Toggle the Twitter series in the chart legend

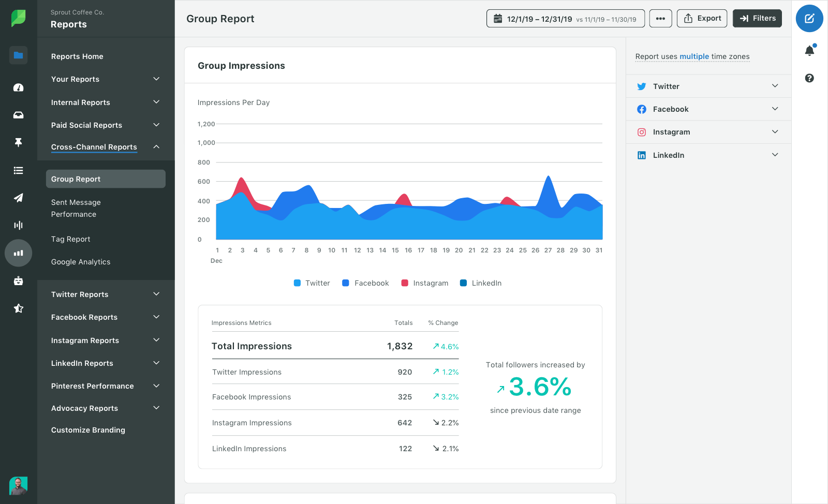[x=311, y=283]
